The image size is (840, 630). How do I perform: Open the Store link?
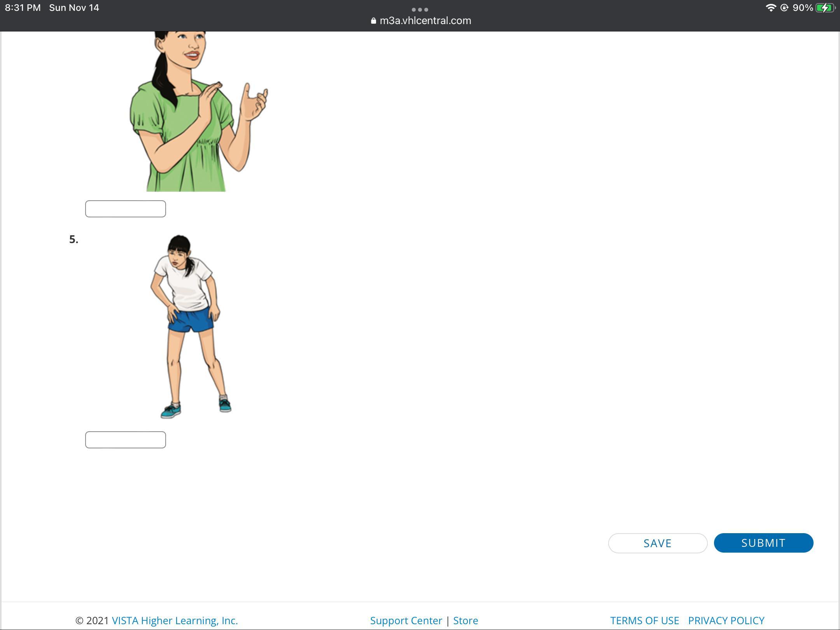(x=465, y=620)
